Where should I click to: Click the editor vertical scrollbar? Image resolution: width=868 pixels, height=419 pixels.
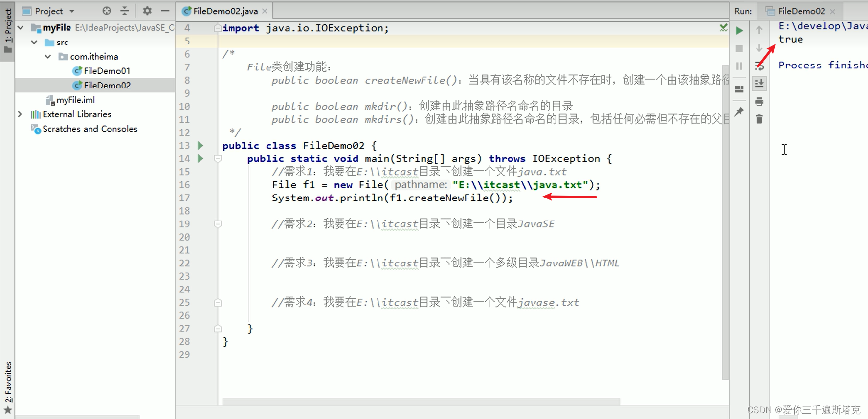pyautogui.click(x=725, y=222)
